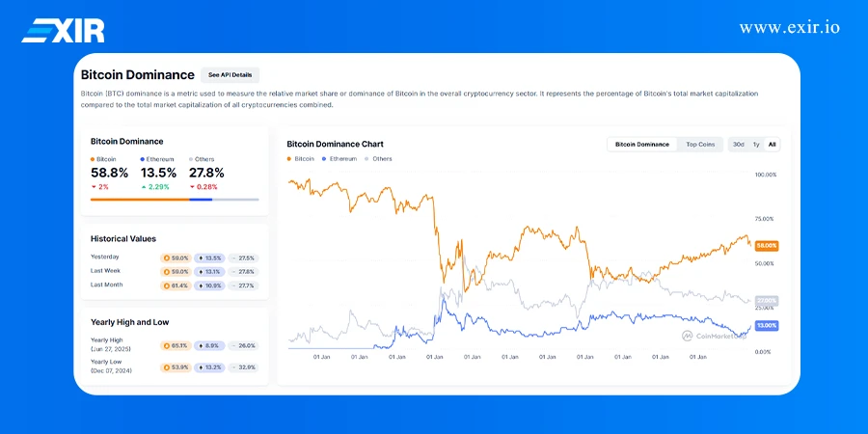Image resolution: width=868 pixels, height=434 pixels.
Task: Click the Bitcoin icon in Yesterday row
Action: pyautogui.click(x=167, y=258)
